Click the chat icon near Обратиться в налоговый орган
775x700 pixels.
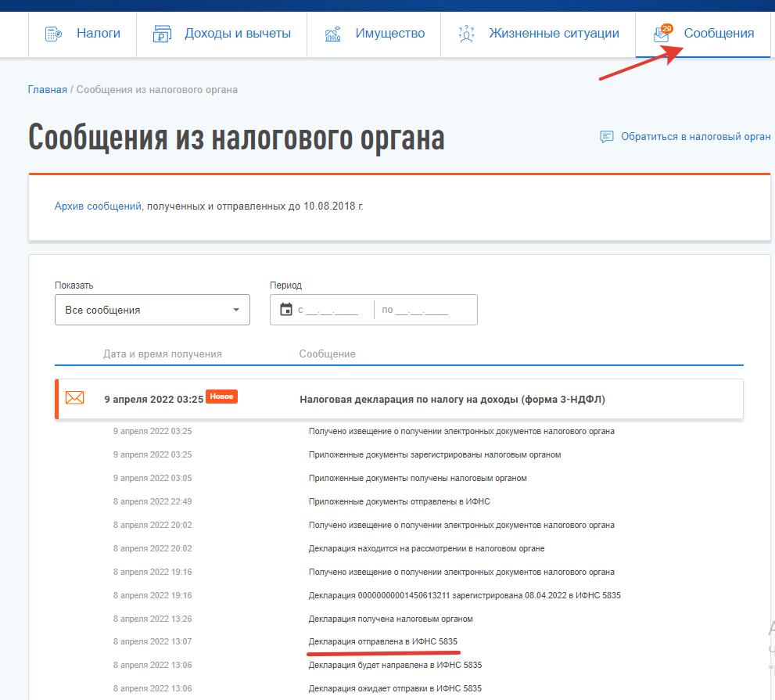click(x=607, y=137)
